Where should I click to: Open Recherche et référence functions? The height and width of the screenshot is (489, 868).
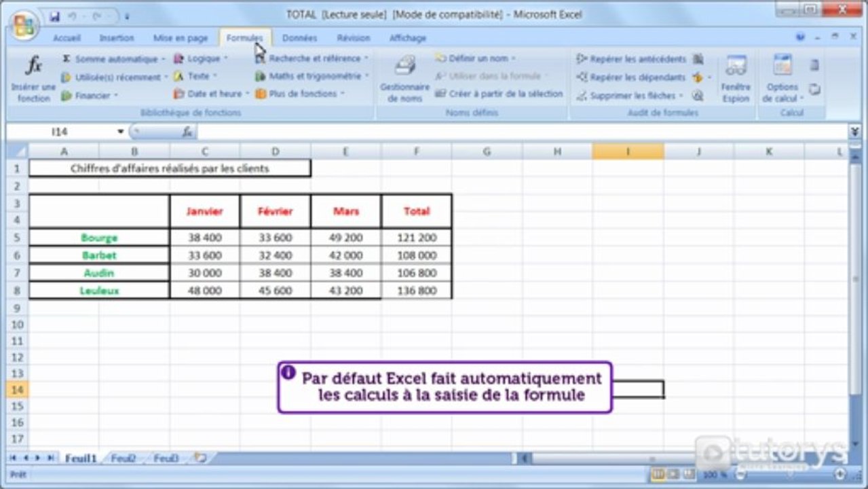312,58
